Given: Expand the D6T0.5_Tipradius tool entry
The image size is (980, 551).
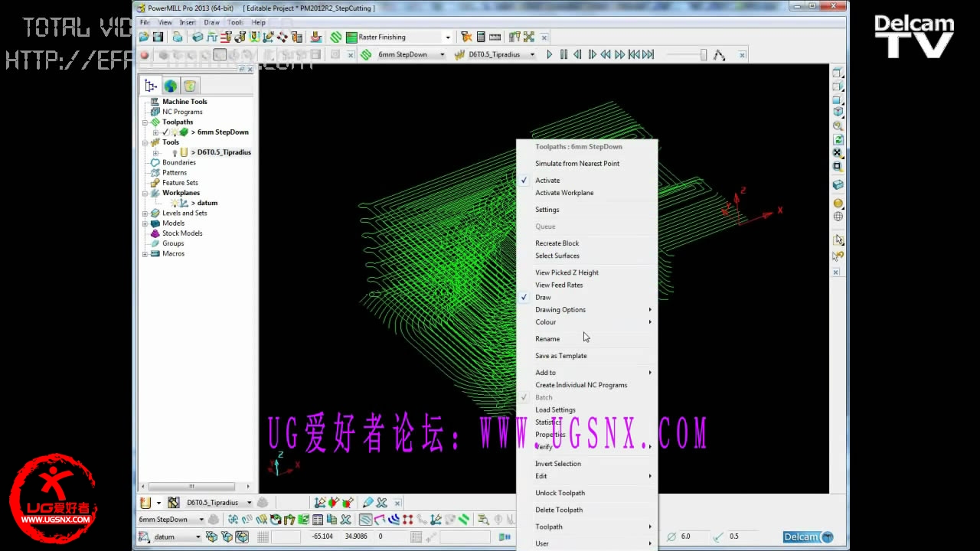Looking at the screenshot, I should tap(155, 152).
